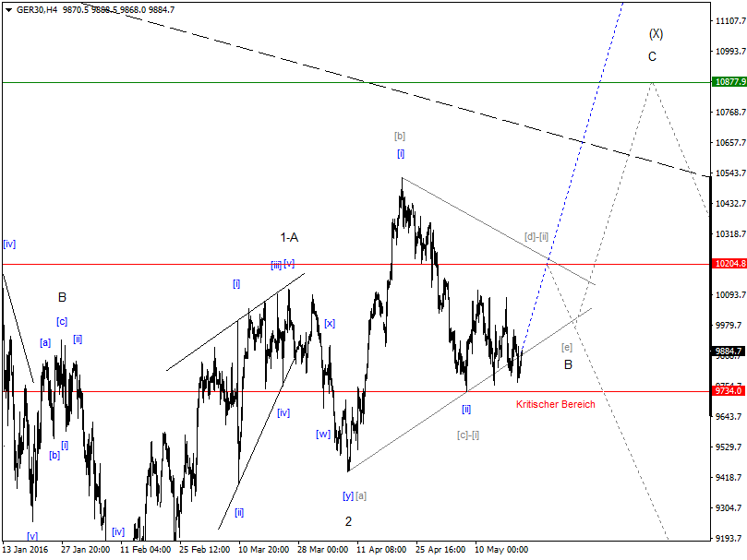747x560 pixels.
Task: Click the '2' wave label at the bottom
Action: pyautogui.click(x=348, y=521)
